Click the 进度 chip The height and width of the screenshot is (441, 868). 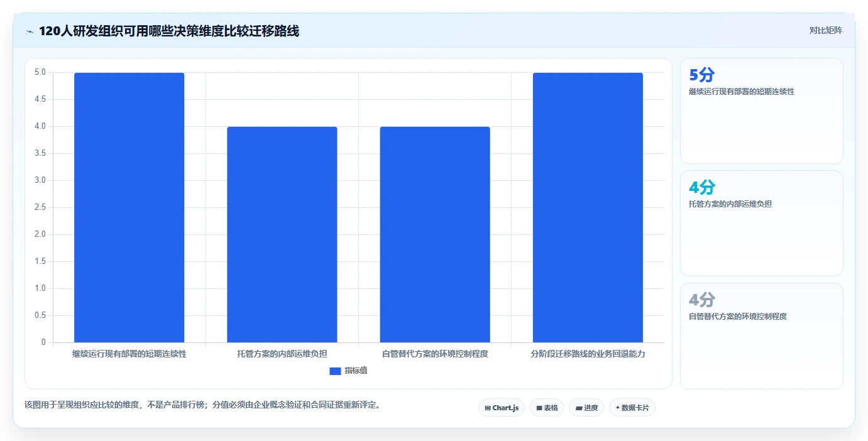[x=586, y=408]
